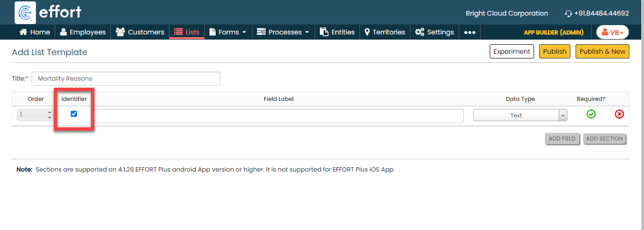Click the Field Label text input
This screenshot has height=230, width=644.
[278, 116]
